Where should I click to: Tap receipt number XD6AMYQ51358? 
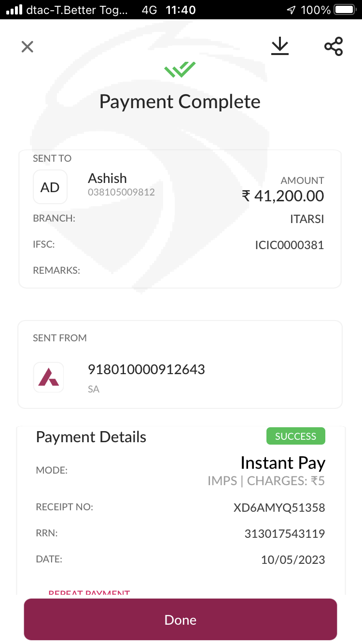point(279,508)
